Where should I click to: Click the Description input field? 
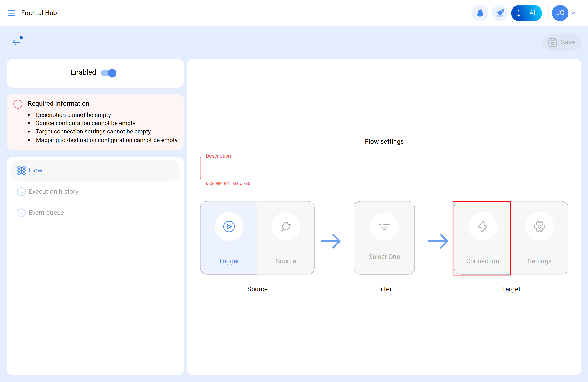(x=384, y=168)
